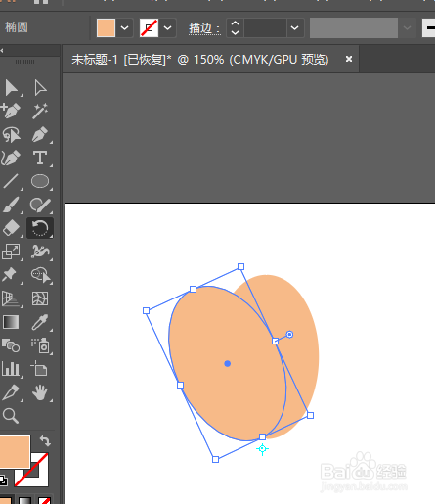435x504 pixels.
Task: Click the stroke weight input field
Action: (x=265, y=28)
